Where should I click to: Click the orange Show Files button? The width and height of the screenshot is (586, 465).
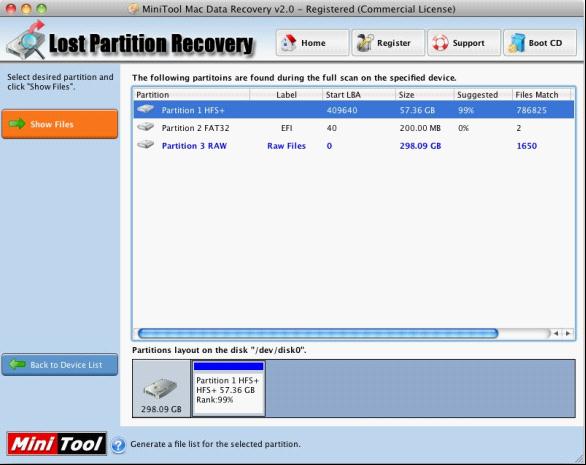click(x=60, y=124)
